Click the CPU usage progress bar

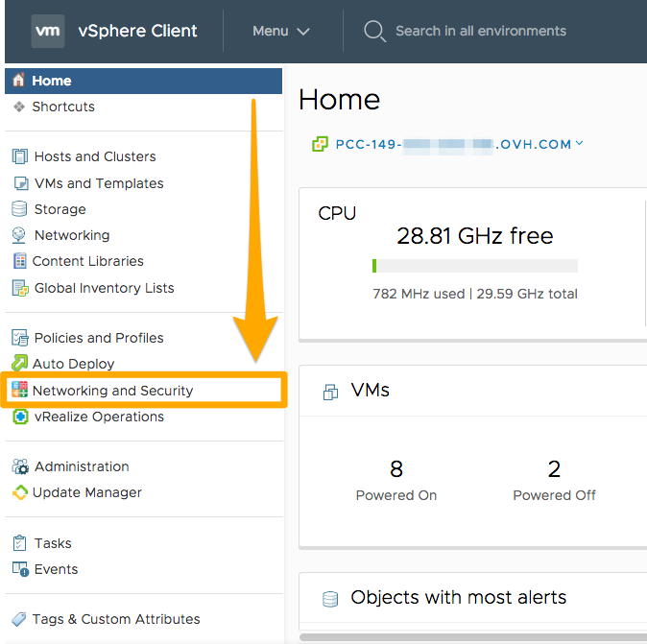pyautogui.click(x=475, y=266)
